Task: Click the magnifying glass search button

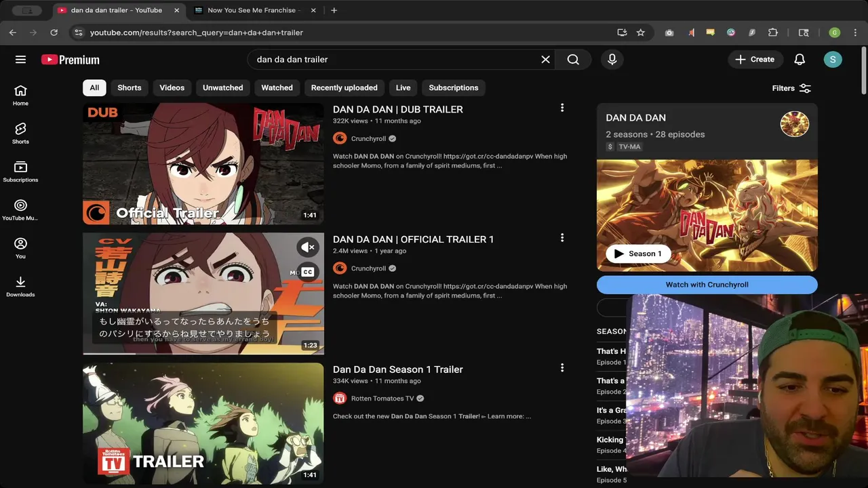Action: (573, 60)
